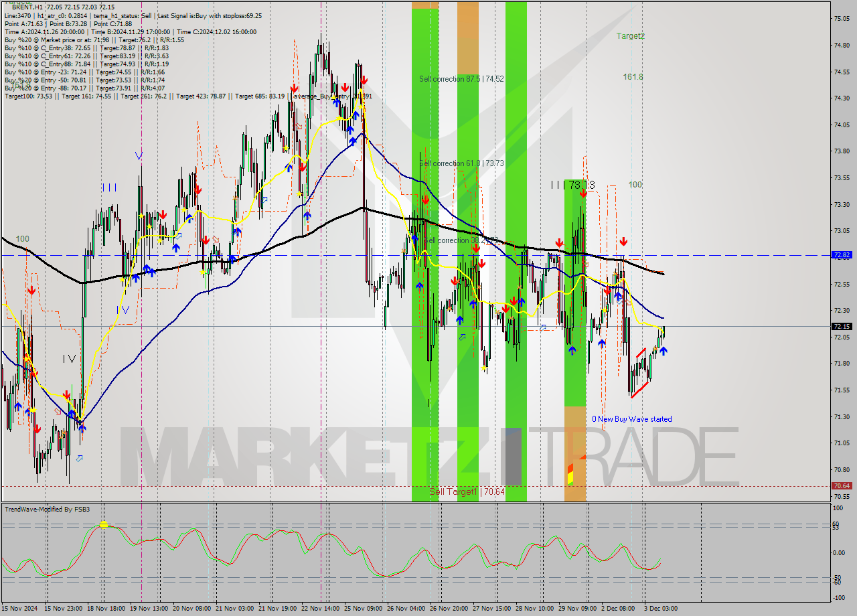Click the blue 'I I I' wave label
The height and width of the screenshot is (616, 857).
coord(110,187)
